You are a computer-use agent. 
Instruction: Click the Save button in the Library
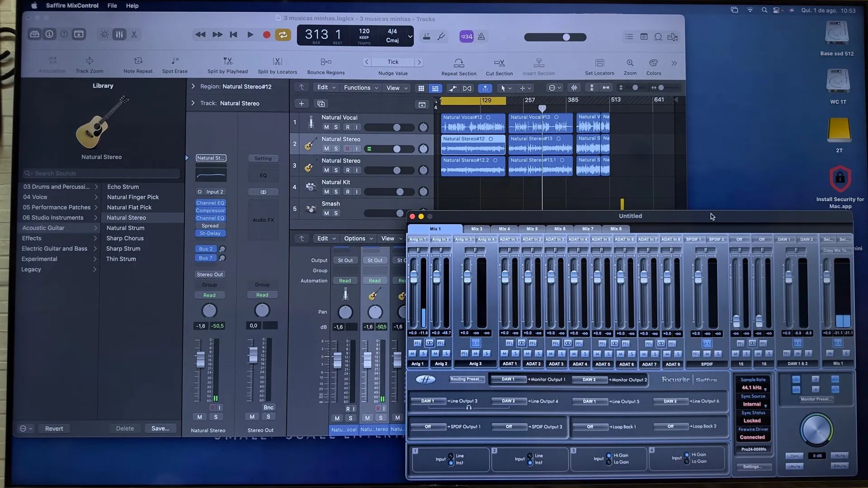[x=160, y=428]
